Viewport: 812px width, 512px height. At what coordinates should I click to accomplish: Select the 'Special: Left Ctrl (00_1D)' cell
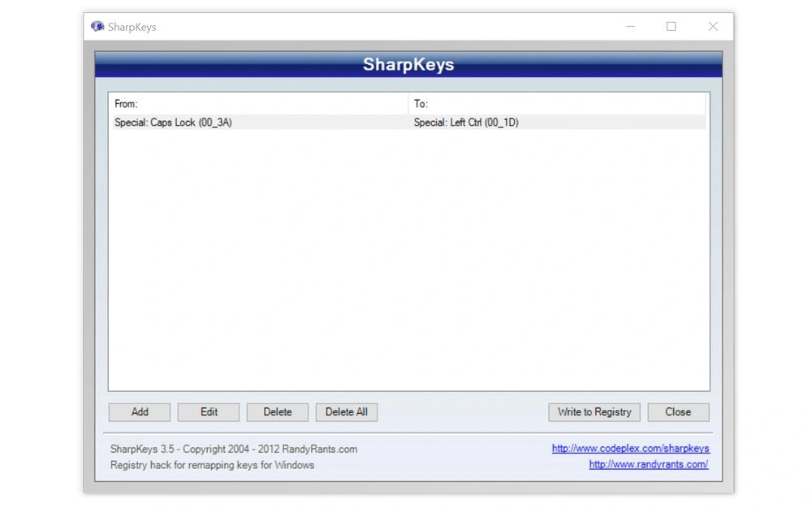(466, 123)
